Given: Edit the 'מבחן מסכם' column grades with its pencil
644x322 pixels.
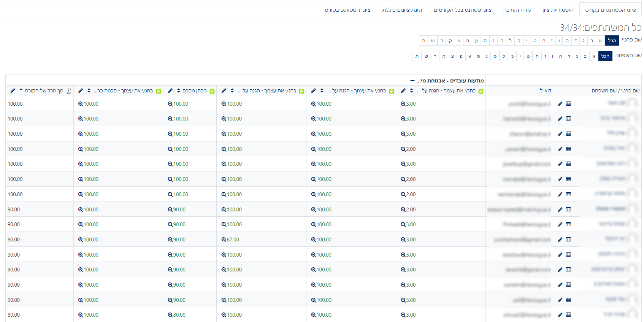Looking at the screenshot, I should (170, 90).
